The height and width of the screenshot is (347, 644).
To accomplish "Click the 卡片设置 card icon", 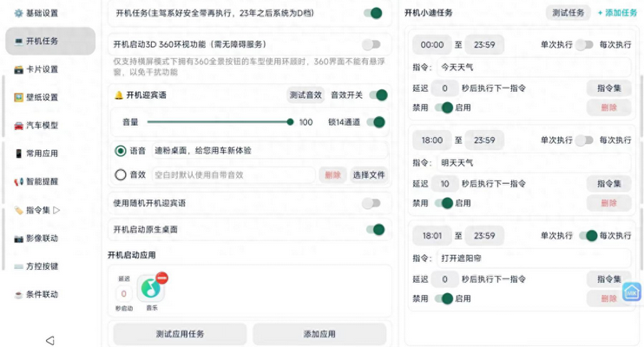I will [x=18, y=69].
